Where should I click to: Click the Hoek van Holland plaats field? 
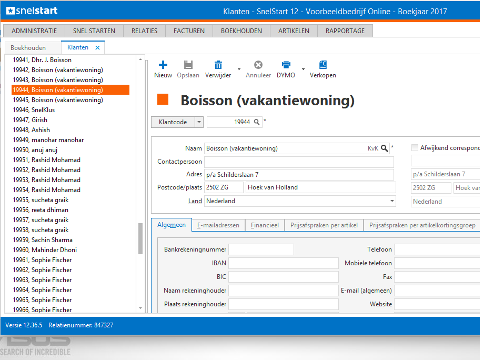(x=320, y=187)
